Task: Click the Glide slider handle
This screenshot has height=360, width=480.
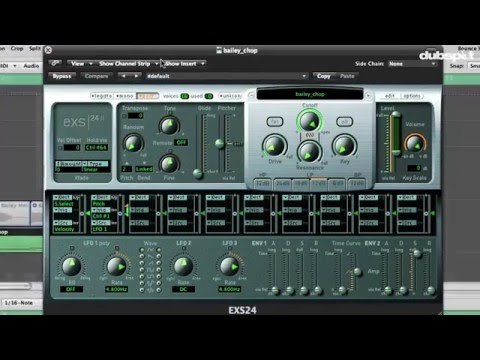Action: (x=198, y=173)
